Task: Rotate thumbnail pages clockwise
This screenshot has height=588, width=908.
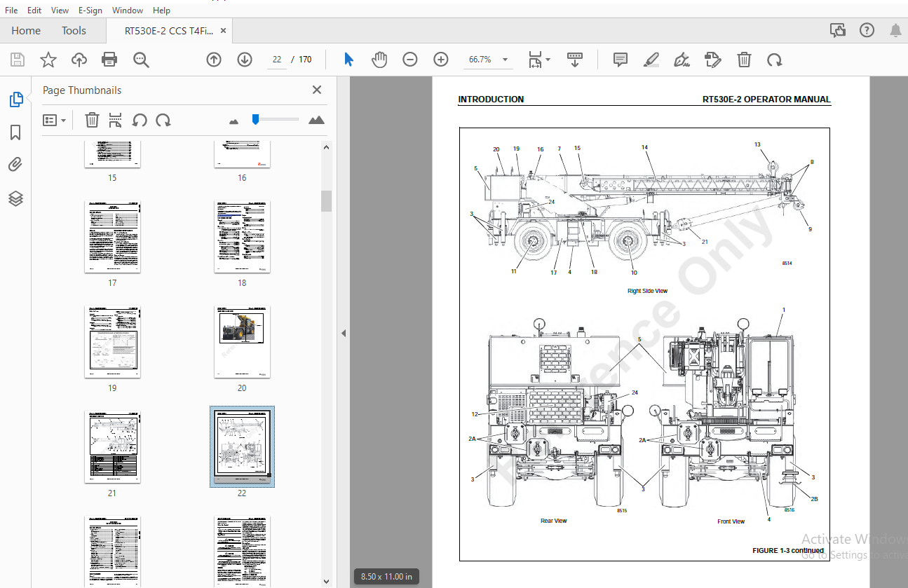Action: pos(163,120)
